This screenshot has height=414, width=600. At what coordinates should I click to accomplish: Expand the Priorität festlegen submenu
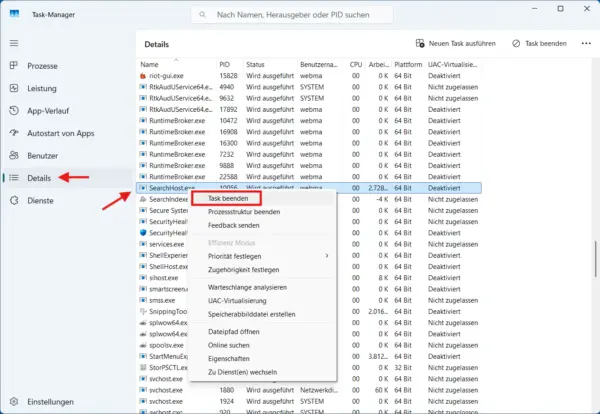point(263,256)
